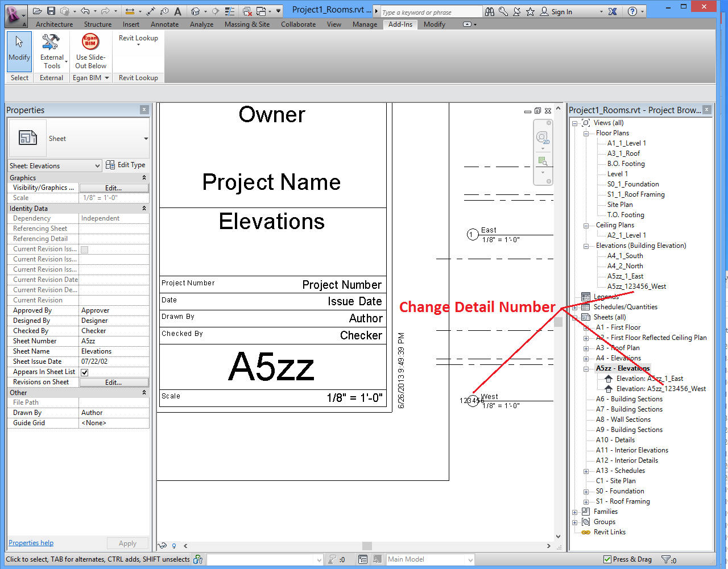Click the Apply button in Properties
Screen dimensions: 728x569
point(127,543)
